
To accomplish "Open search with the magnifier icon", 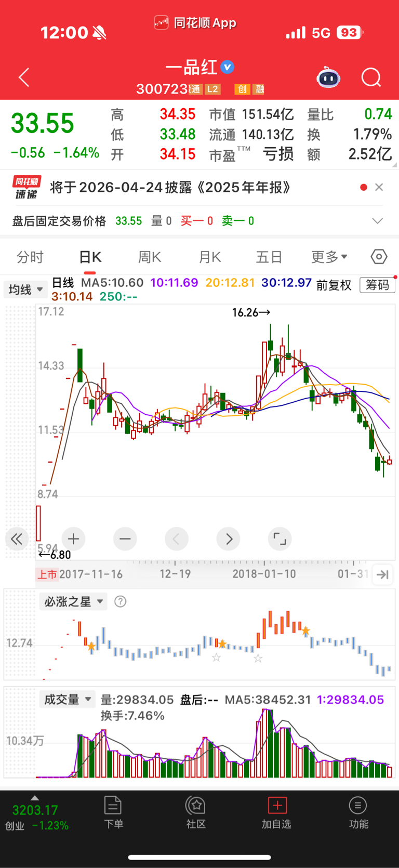I will tap(371, 78).
